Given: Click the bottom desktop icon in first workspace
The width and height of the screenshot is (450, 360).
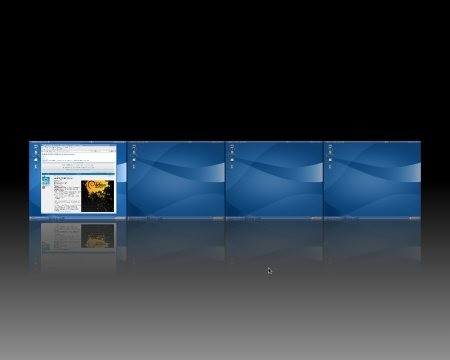Looking at the screenshot, I should pos(36,166).
